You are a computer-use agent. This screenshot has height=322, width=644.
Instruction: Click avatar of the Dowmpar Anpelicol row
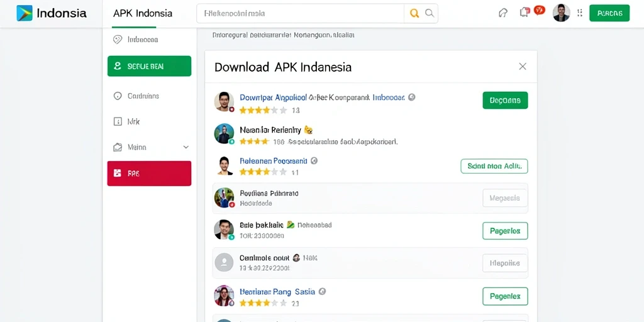[x=225, y=101]
